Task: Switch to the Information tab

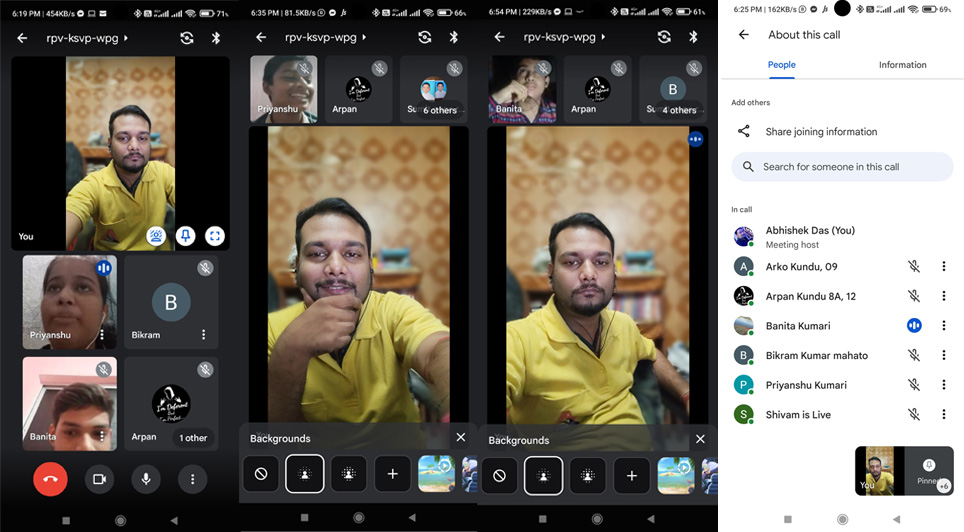Action: (x=902, y=65)
